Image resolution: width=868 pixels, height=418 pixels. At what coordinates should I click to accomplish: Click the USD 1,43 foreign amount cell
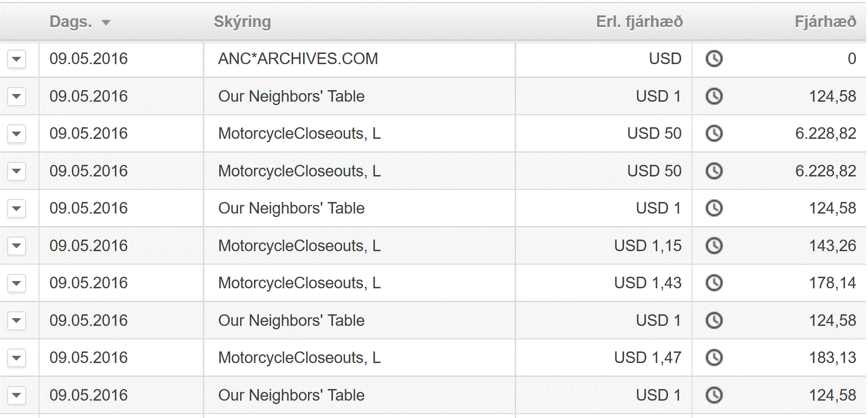[x=648, y=283]
